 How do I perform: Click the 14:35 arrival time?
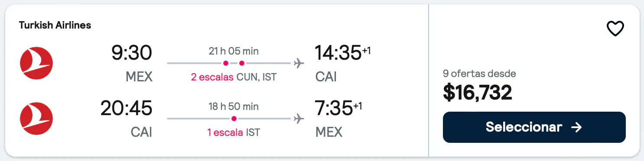338,53
